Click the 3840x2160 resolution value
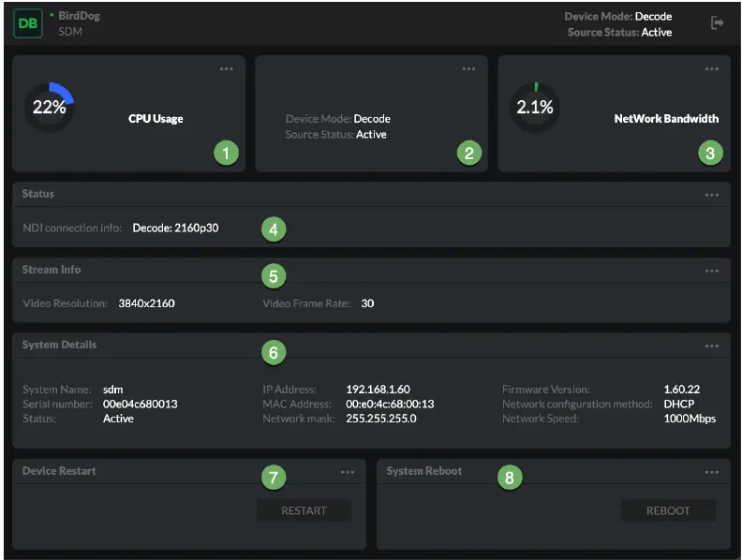The width and height of the screenshot is (742, 560). pyautogui.click(x=147, y=303)
